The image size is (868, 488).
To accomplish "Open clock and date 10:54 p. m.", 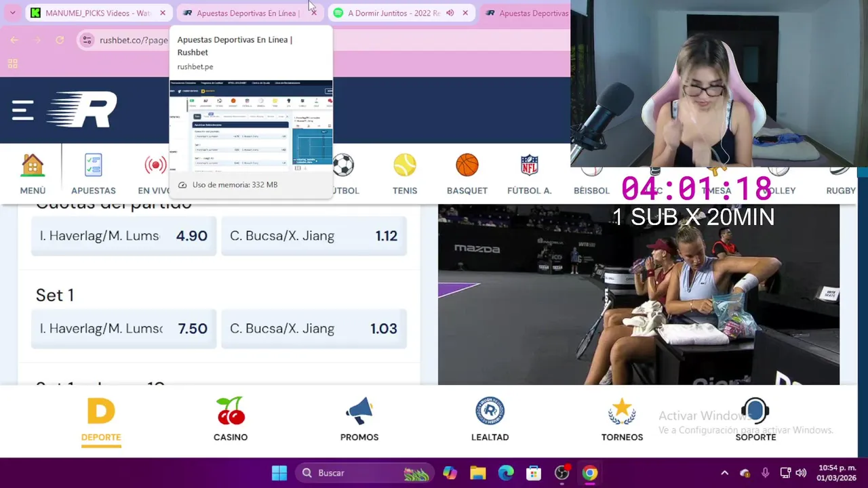I will 837,473.
